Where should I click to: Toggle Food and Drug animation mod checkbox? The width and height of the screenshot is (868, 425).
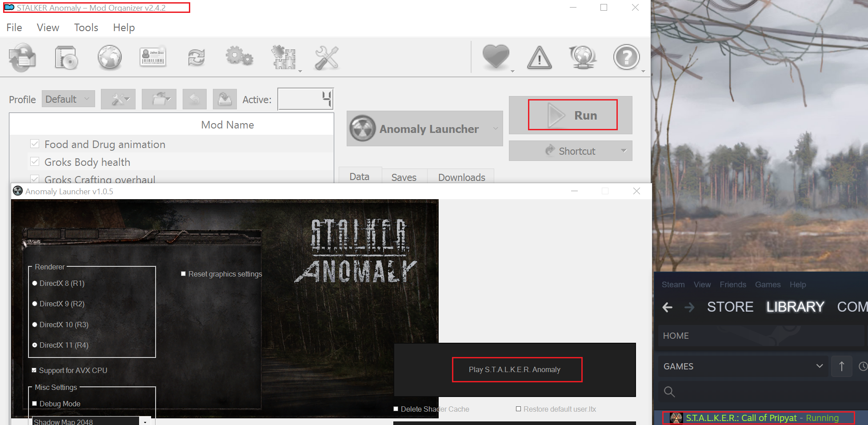tap(35, 144)
